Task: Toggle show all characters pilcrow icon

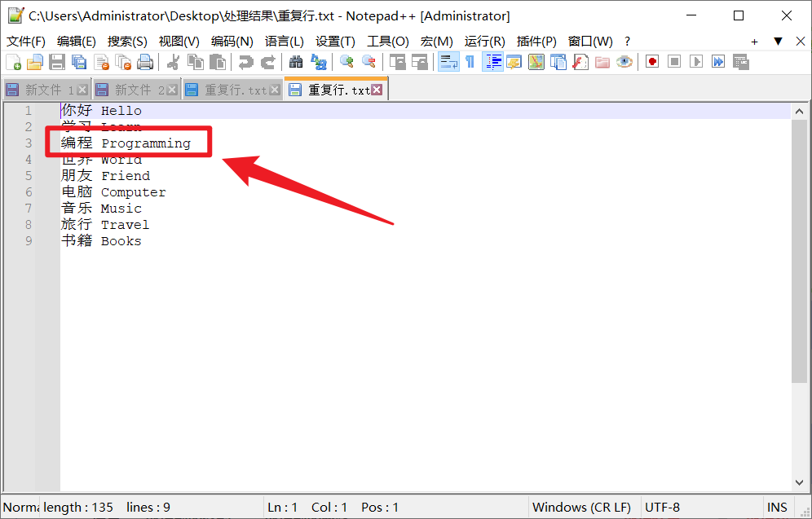Action: (x=470, y=62)
